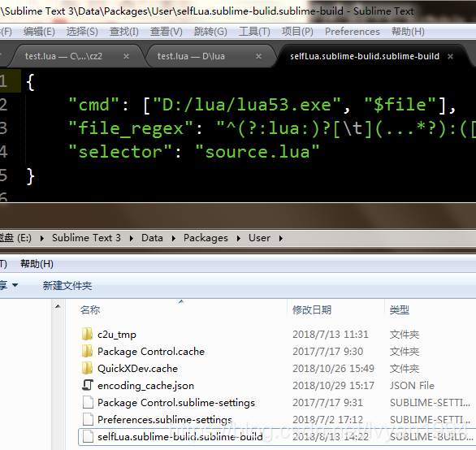Click the Preferences.sublime-settings file name
The height and width of the screenshot is (450, 476).
tap(165, 420)
